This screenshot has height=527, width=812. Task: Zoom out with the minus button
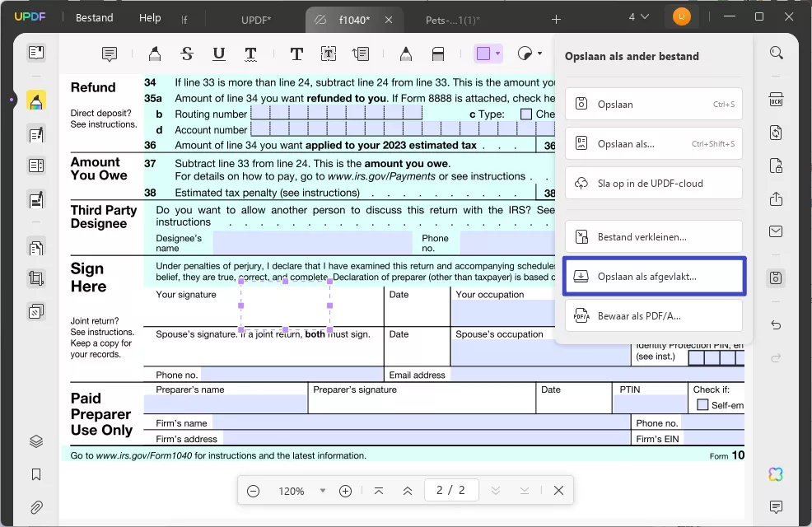[x=253, y=491]
